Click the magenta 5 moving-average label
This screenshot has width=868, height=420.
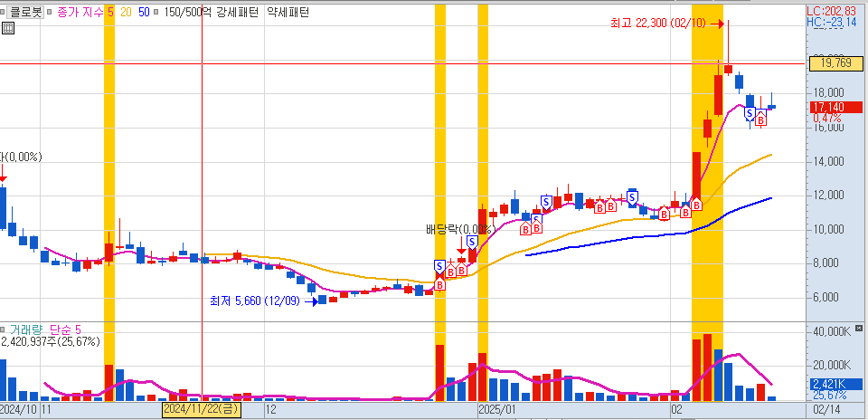(x=111, y=12)
